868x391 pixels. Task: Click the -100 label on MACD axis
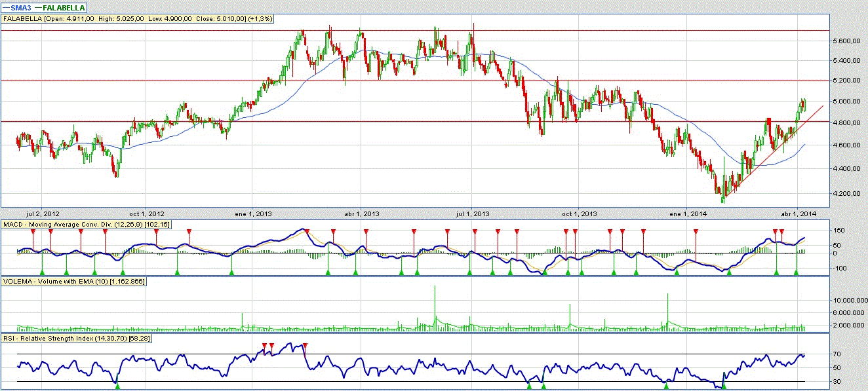(840, 268)
